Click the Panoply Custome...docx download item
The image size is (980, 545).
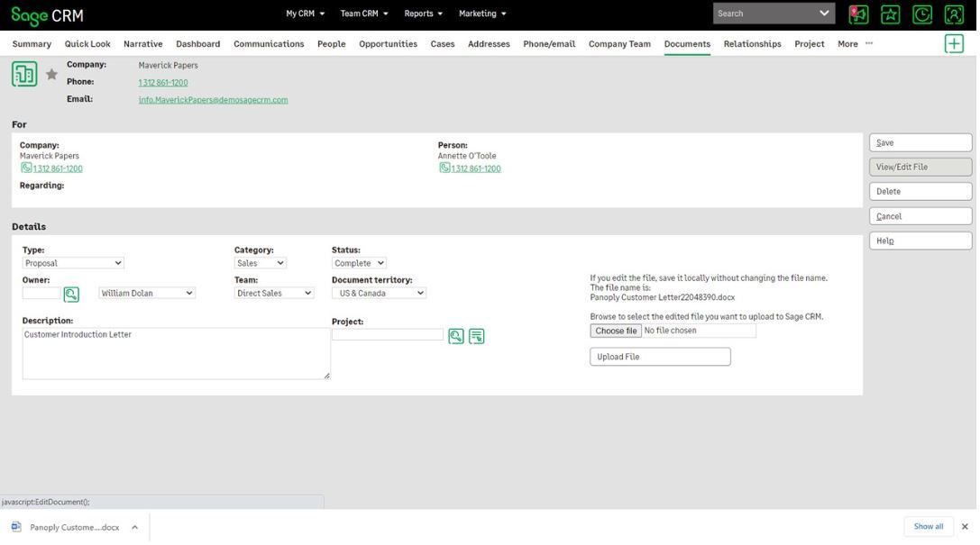tap(74, 528)
